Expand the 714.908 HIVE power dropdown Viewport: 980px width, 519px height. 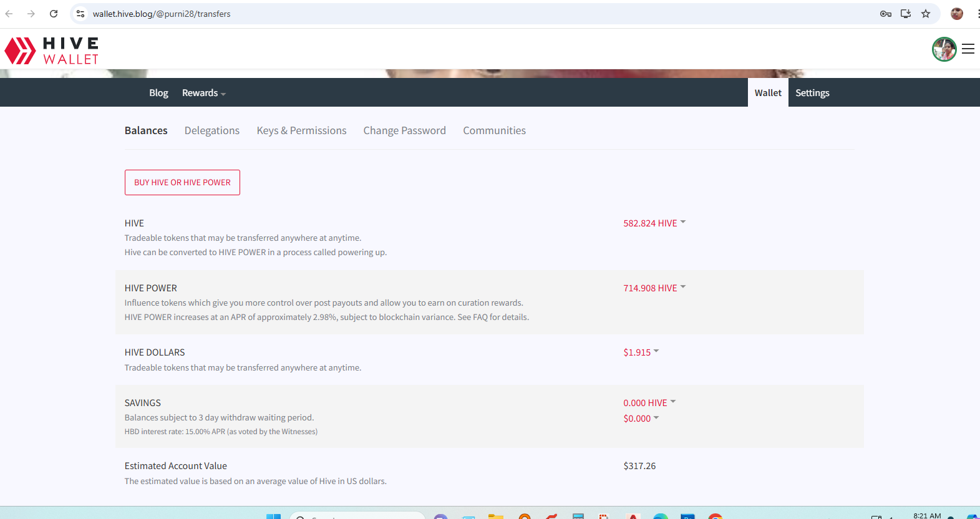[654, 288]
